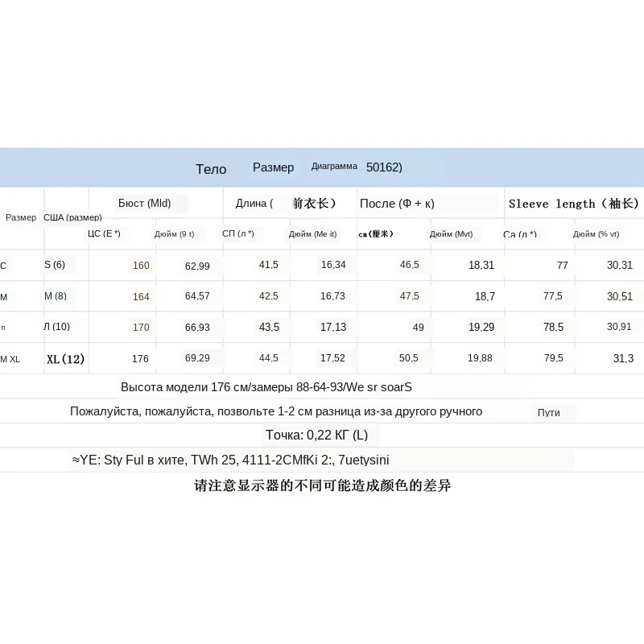Screen dimensions: 644x644
Task: Click the inch value '30,31'
Action: pyautogui.click(x=620, y=266)
